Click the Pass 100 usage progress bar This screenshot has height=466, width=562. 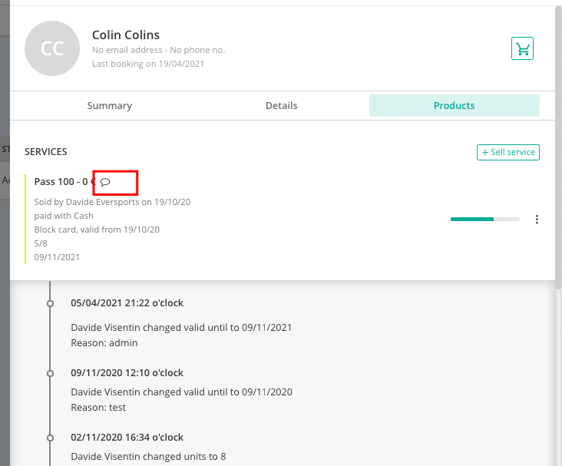[x=485, y=219]
